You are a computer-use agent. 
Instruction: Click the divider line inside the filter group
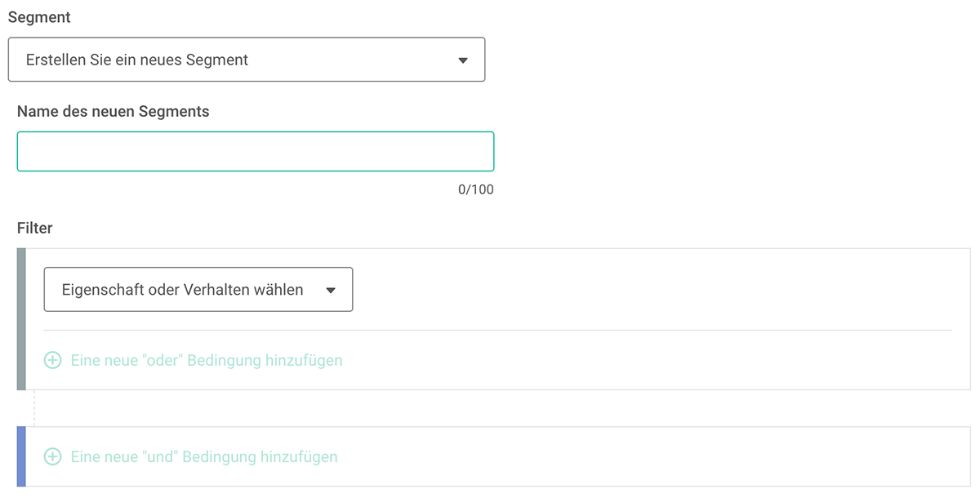497,330
